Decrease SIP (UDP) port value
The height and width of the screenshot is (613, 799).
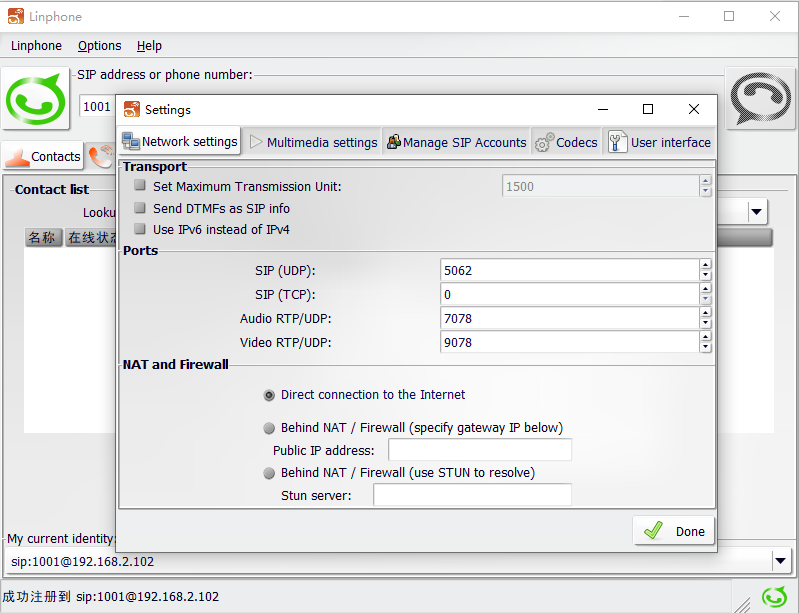tap(705, 275)
